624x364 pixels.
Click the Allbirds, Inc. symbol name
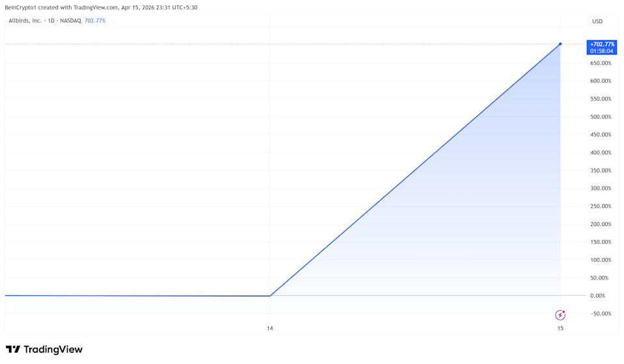tap(25, 21)
